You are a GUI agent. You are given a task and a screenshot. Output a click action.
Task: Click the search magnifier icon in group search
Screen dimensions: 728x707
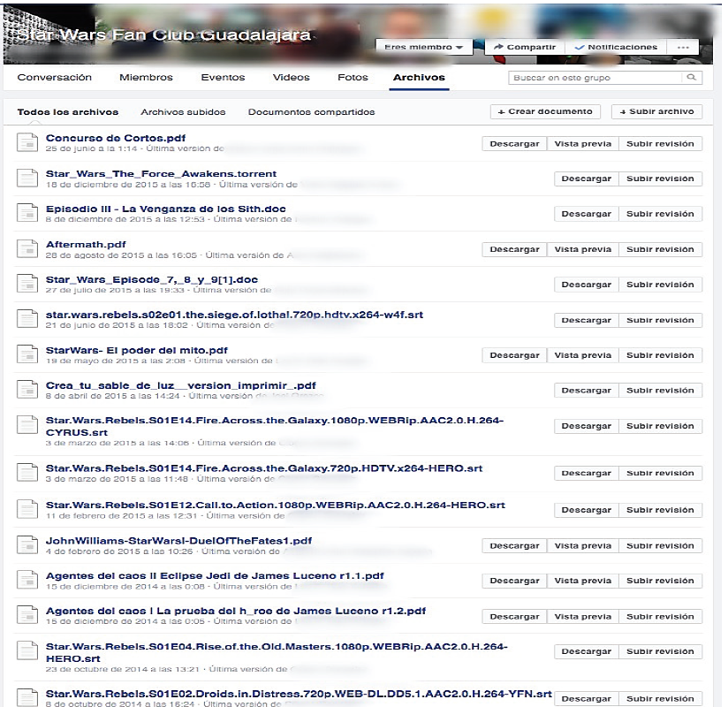click(x=693, y=78)
